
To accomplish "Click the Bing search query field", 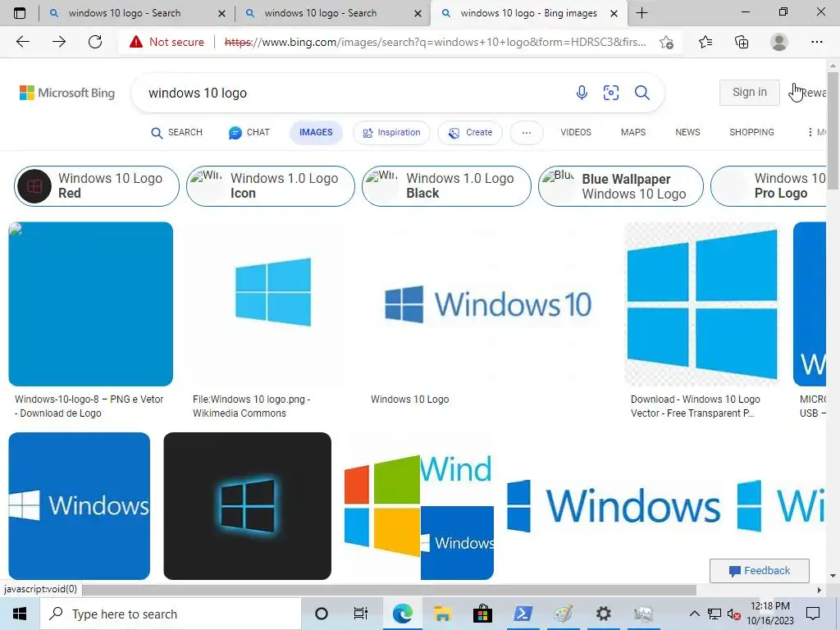I will click(x=354, y=93).
